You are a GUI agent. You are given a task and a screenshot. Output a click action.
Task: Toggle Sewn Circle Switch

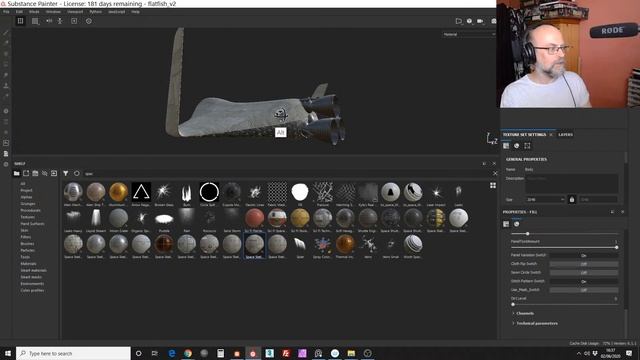pyautogui.click(x=584, y=272)
